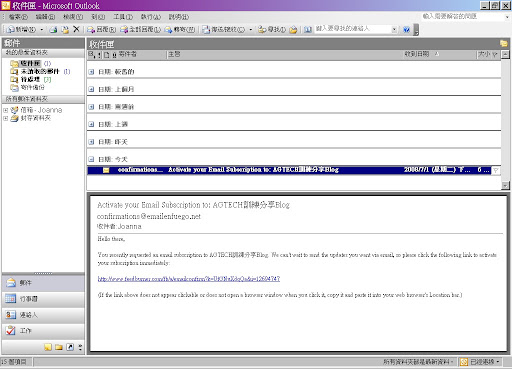Click the Forward (轉寄) toolbar button
The image size is (512, 369).
coord(180,30)
